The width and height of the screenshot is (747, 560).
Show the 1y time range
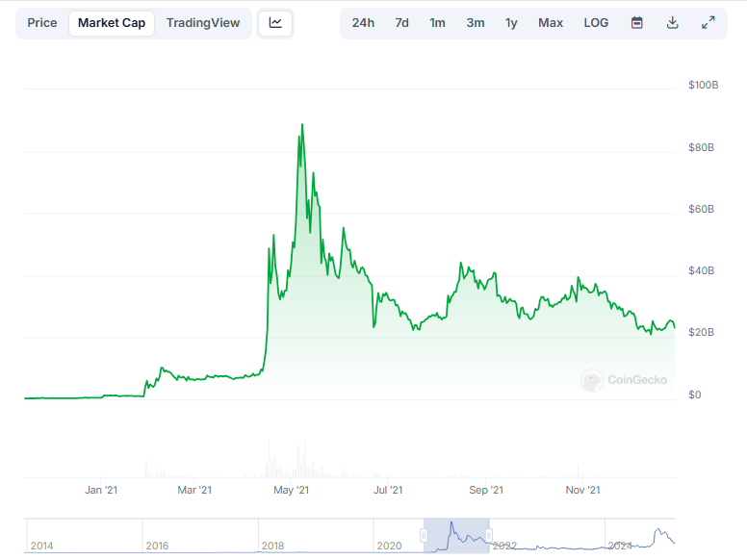511,23
